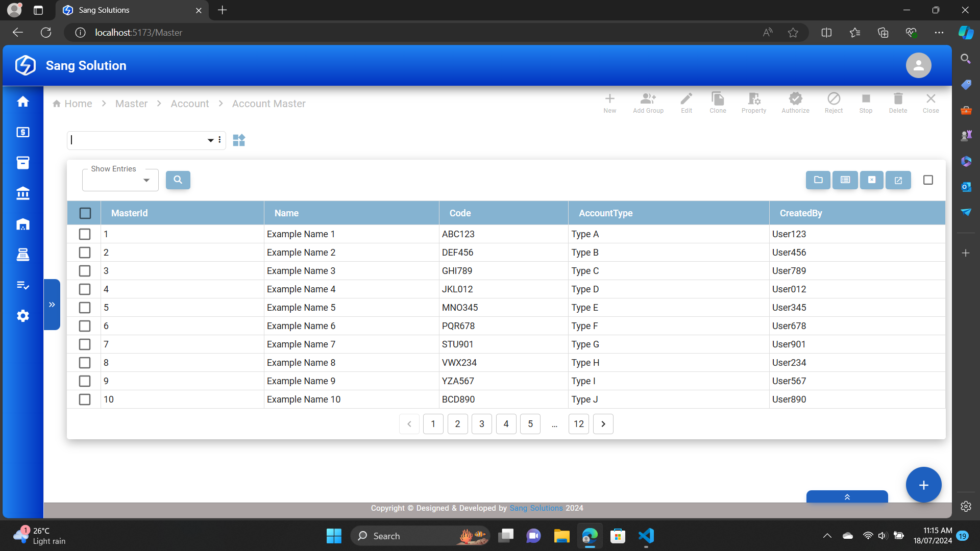Click the blue search button
This screenshot has width=980, height=551.
(x=178, y=180)
